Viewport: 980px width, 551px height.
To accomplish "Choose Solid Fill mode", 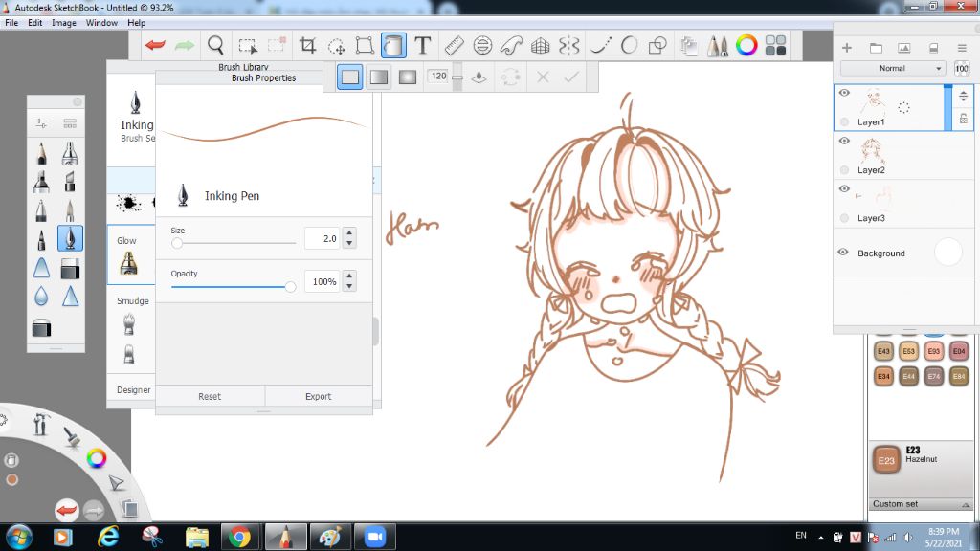I will pos(350,77).
